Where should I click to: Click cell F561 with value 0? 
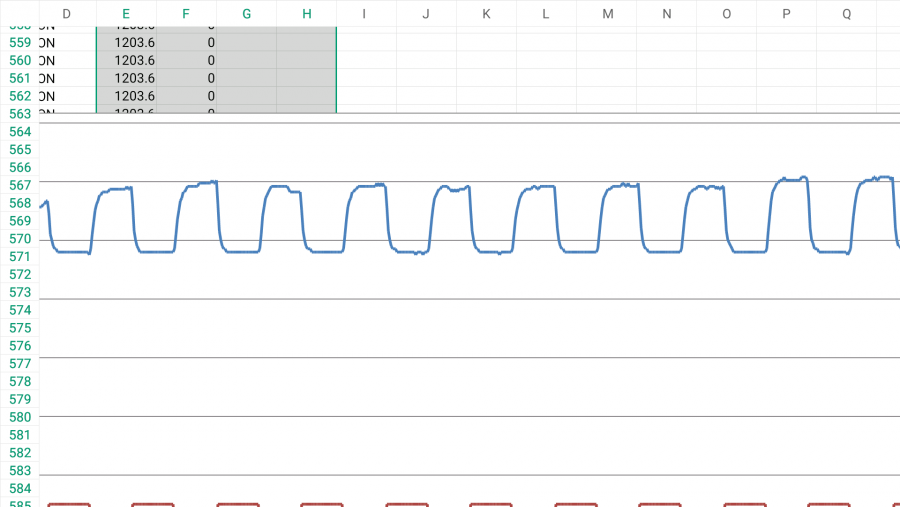186,78
